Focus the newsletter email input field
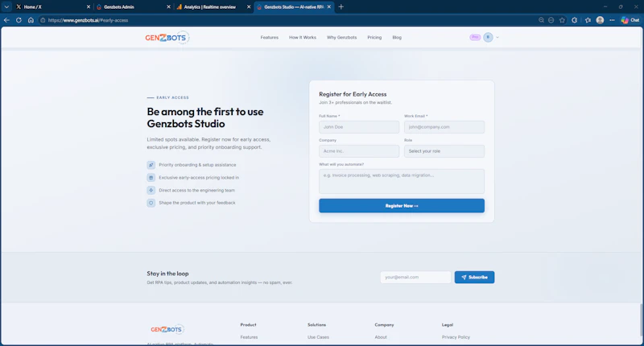The height and width of the screenshot is (346, 644). (x=415, y=277)
